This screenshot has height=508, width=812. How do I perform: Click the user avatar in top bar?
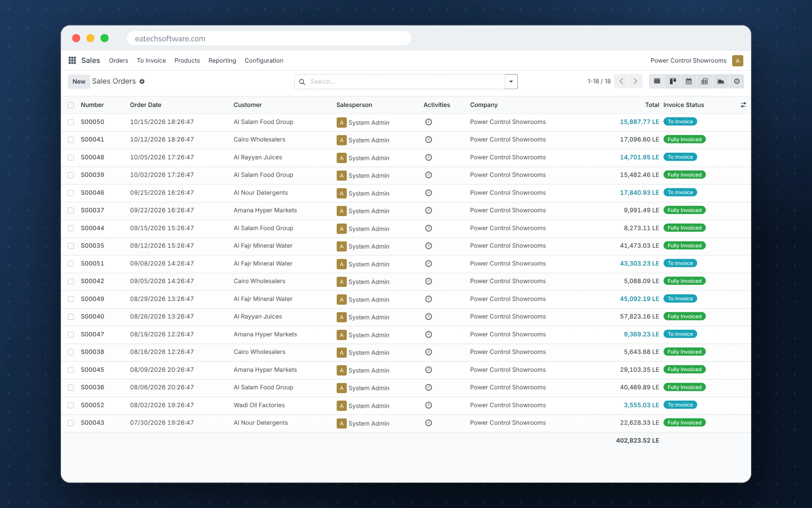click(x=738, y=61)
